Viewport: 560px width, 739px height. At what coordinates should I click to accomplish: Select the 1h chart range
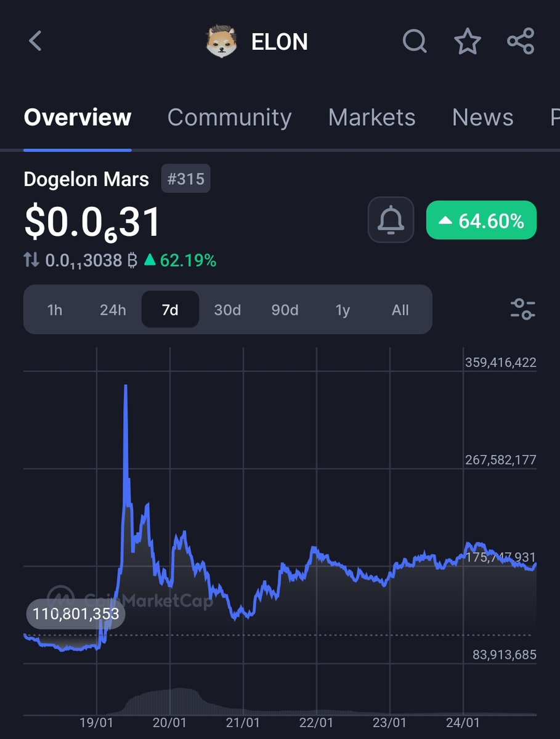click(55, 310)
